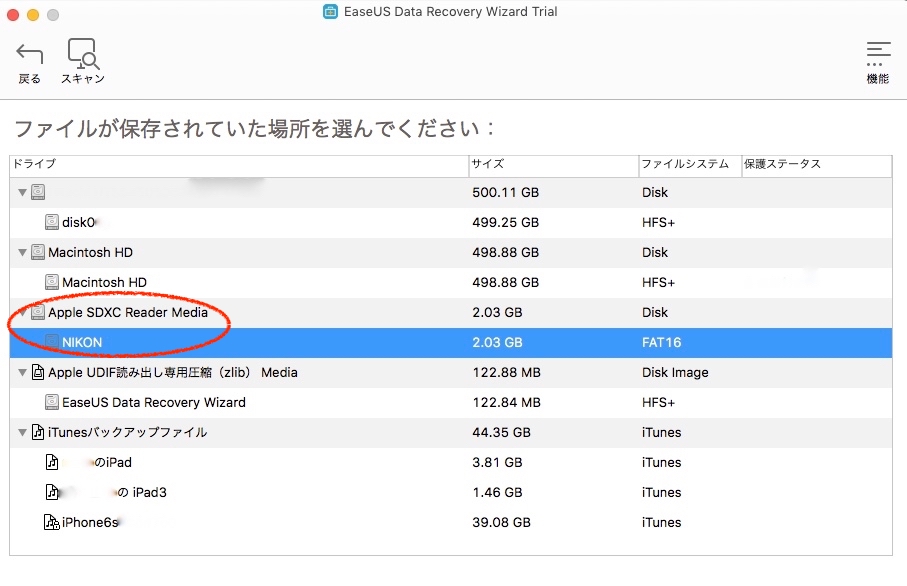Click the iPhone6s backup file icon
This screenshot has width=907, height=586.
click(x=51, y=522)
